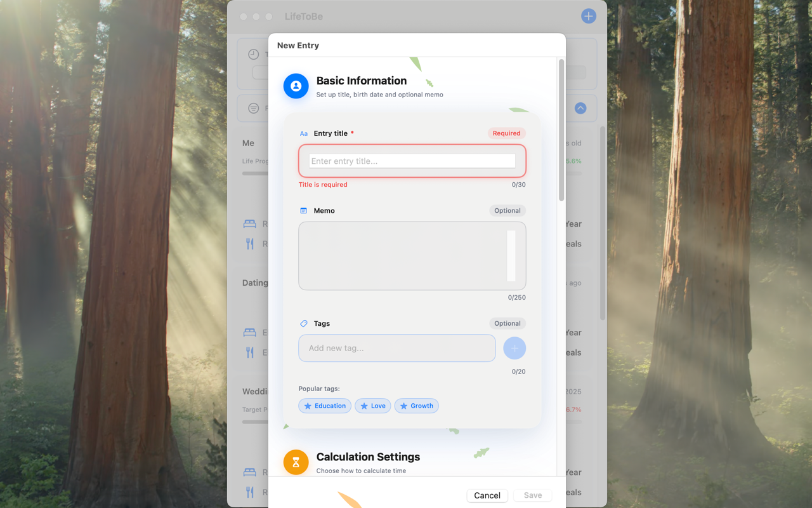Image resolution: width=812 pixels, height=508 pixels.
Task: Click the New Entry dialog title
Action: tap(298, 46)
